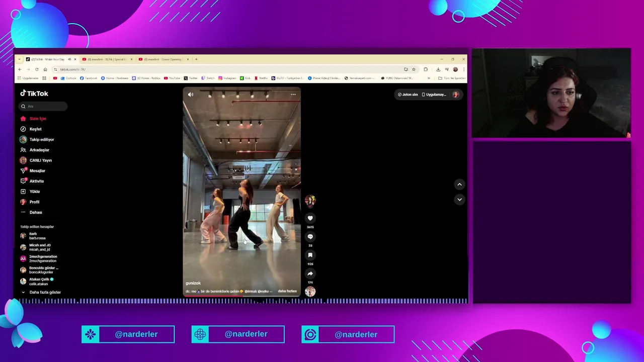The image size is (644, 362).
Task: Open 2muchgeneration account
Action: (x=39, y=258)
